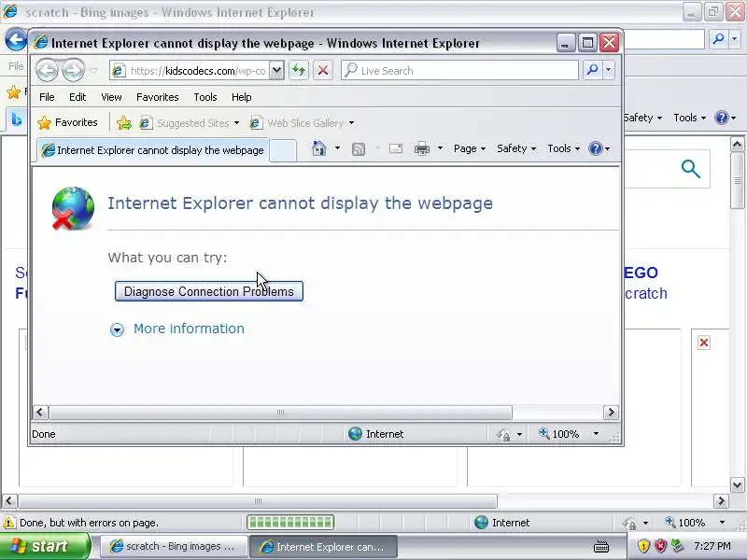Open the Help menu
Screen dimensions: 747x560
[x=242, y=97]
